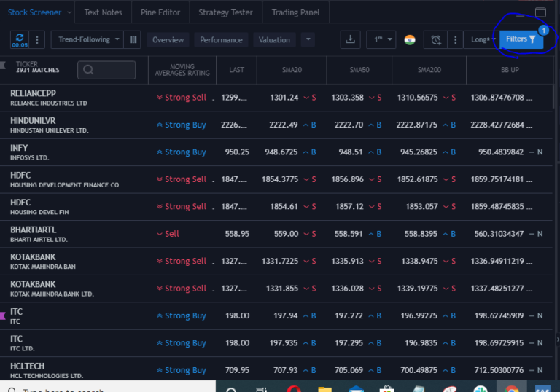Select the Stock Screener tab

pyautogui.click(x=35, y=12)
